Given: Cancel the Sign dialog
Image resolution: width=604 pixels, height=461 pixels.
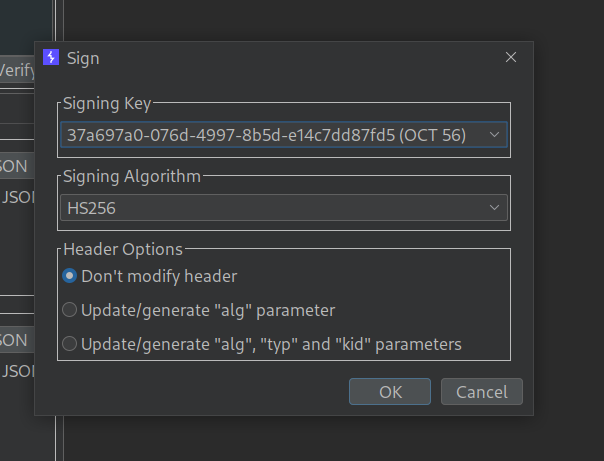Looking at the screenshot, I should [x=482, y=392].
